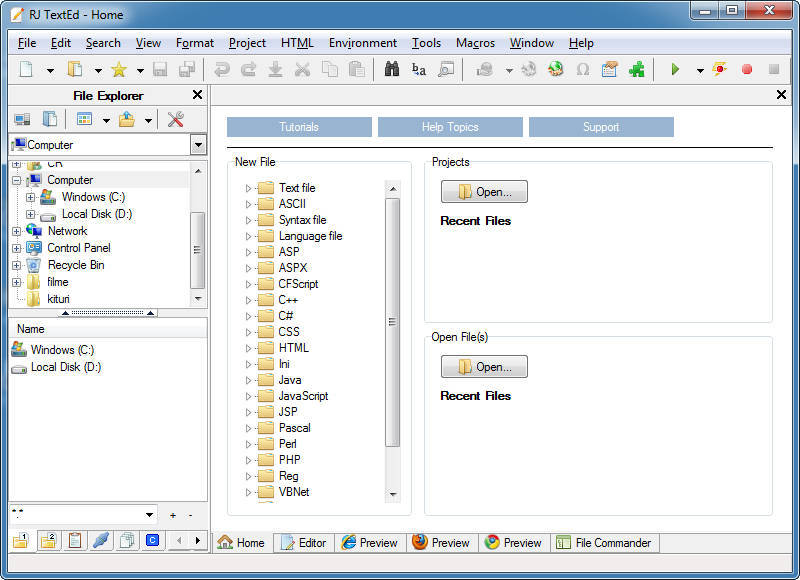Image resolution: width=800 pixels, height=580 pixels.
Task: Open the Macros menu
Action: pyautogui.click(x=476, y=43)
